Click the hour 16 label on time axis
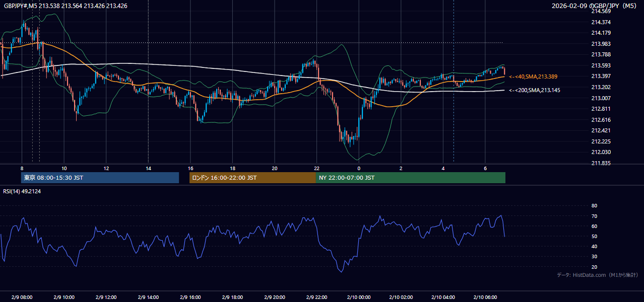This screenshot has width=644, height=302. (x=190, y=168)
